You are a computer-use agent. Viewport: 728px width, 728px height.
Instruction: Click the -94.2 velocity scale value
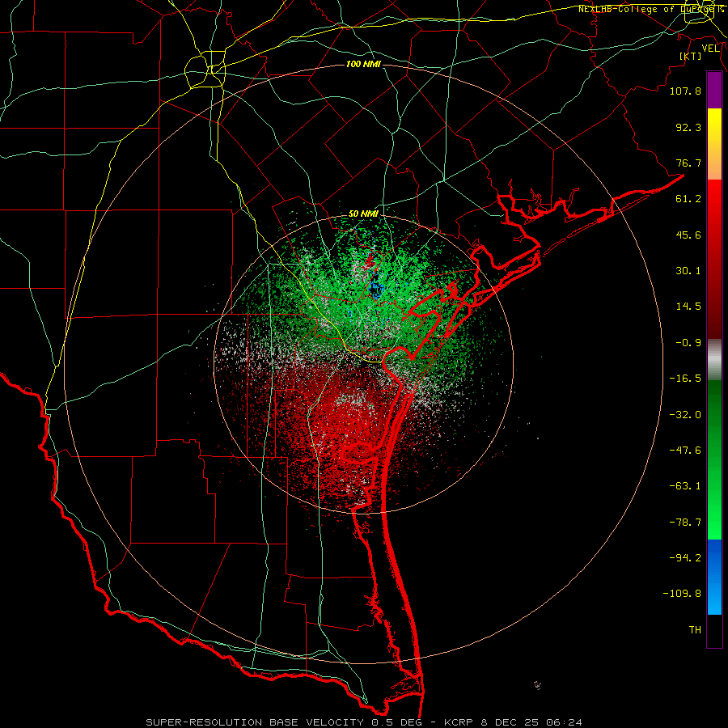pos(685,557)
